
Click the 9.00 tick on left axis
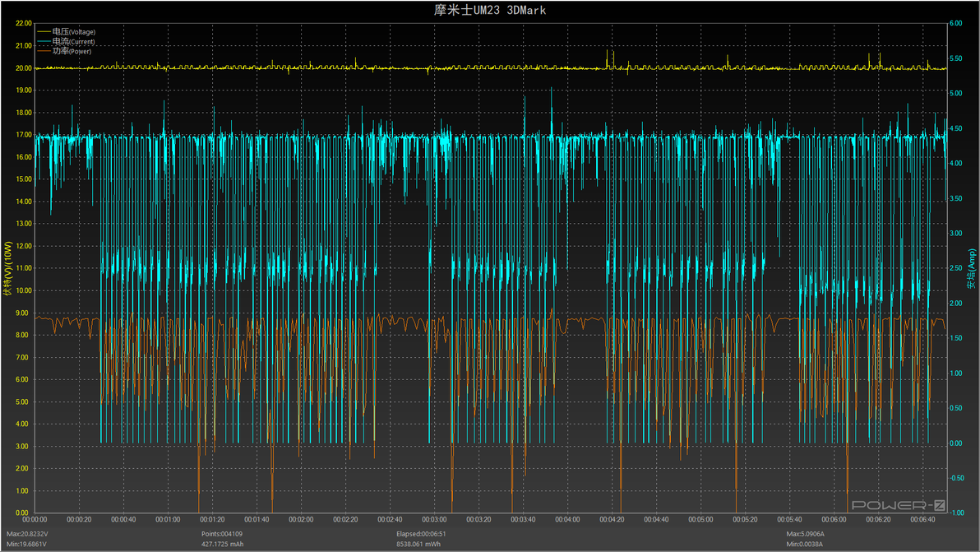pyautogui.click(x=22, y=313)
